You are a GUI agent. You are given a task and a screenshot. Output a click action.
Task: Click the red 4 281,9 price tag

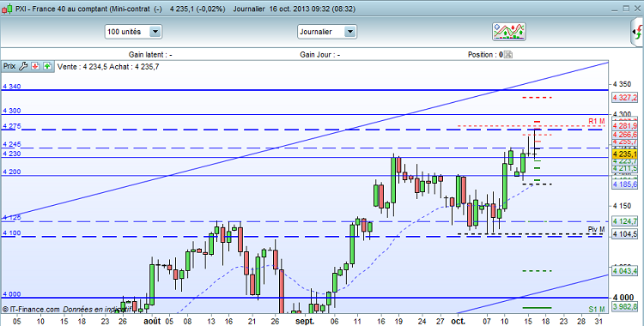pos(625,125)
